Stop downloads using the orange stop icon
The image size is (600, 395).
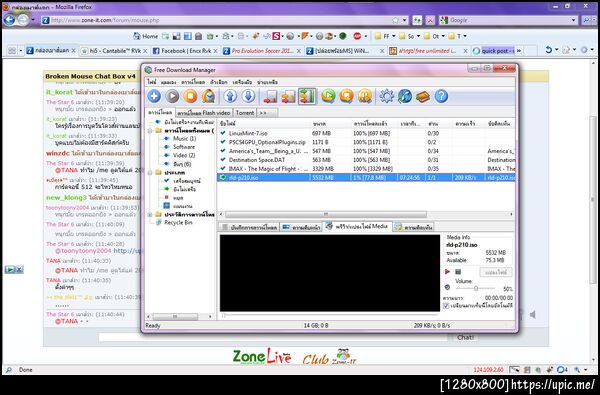click(x=190, y=96)
